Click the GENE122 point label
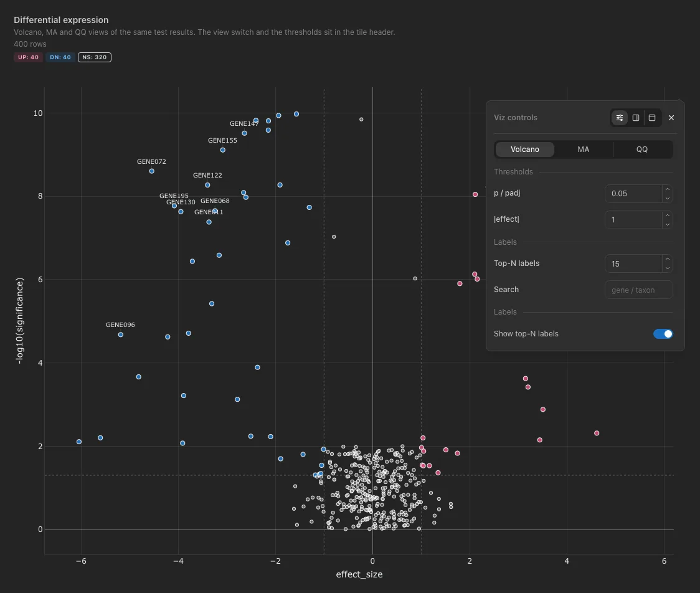Image resolution: width=700 pixels, height=593 pixels. click(207, 176)
